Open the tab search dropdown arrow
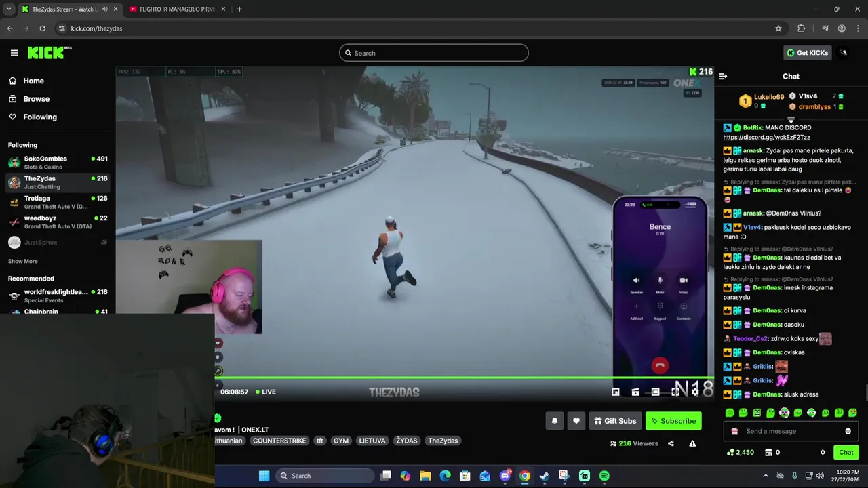868x488 pixels. (8, 9)
